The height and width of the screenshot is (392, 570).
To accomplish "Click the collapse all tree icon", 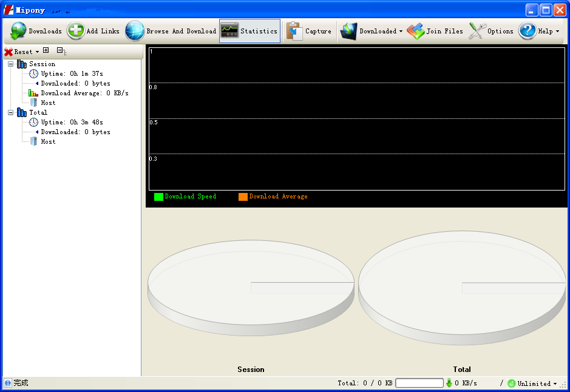I will (61, 51).
